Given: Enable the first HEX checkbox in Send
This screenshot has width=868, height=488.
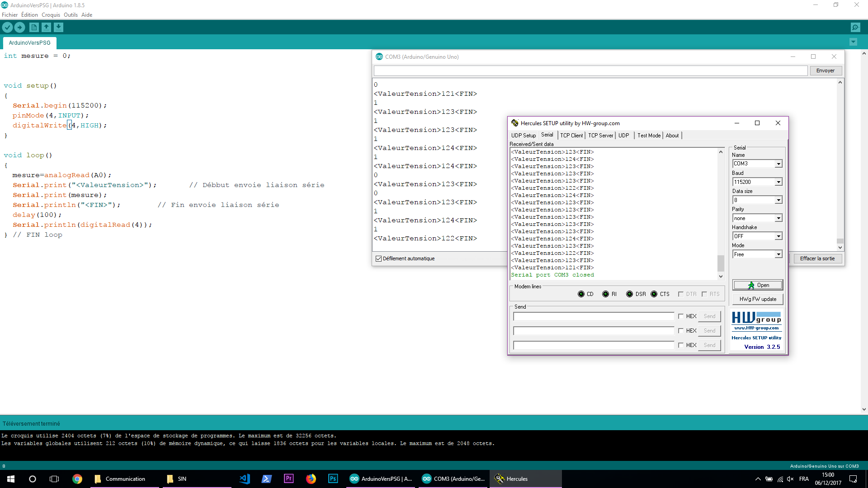Looking at the screenshot, I should click(681, 316).
